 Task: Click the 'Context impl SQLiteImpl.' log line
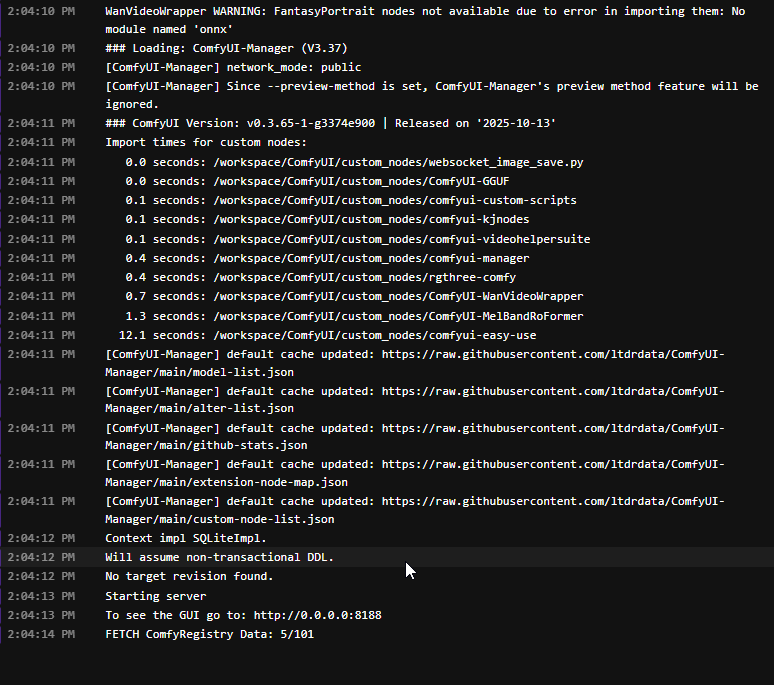(x=186, y=538)
